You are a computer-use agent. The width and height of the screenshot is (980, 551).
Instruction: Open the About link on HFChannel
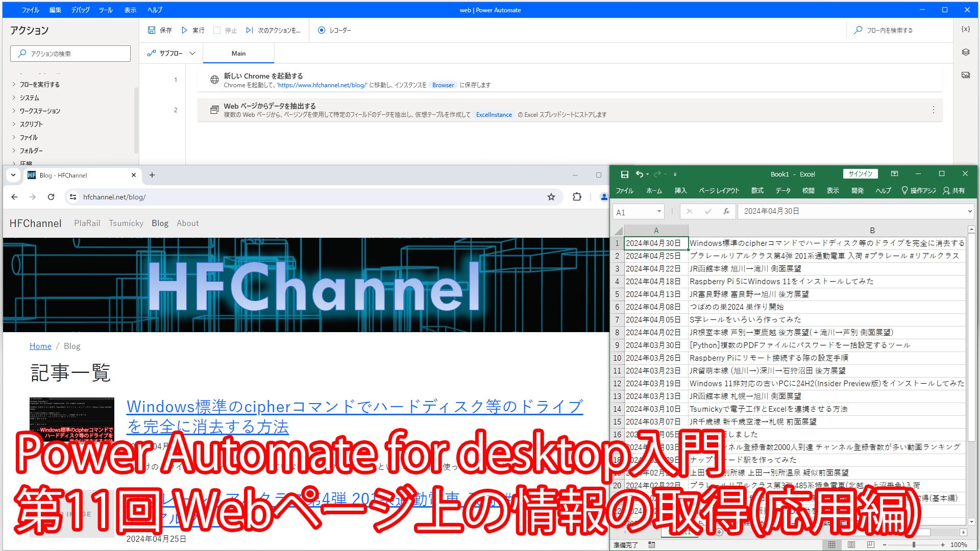click(188, 223)
